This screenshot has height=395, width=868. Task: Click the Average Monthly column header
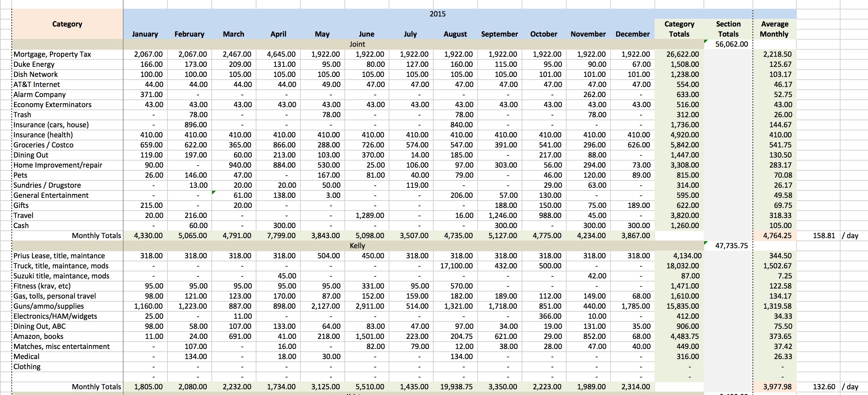(774, 29)
